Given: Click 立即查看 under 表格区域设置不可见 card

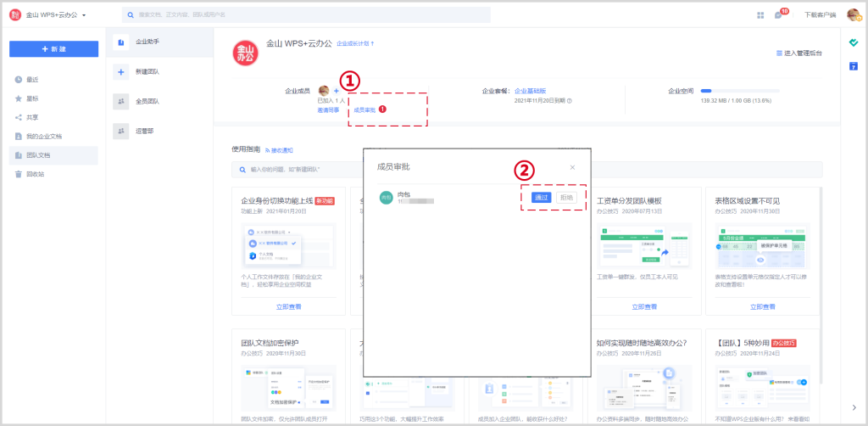Looking at the screenshot, I should [763, 307].
